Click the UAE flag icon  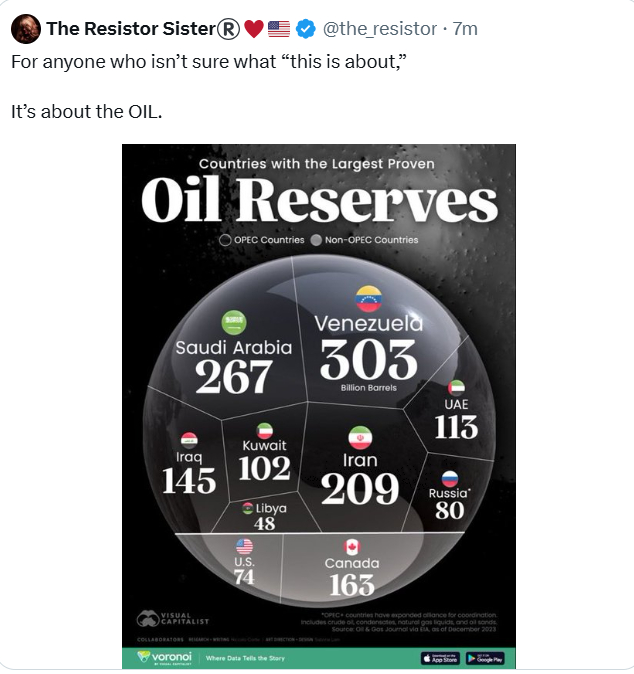(456, 387)
